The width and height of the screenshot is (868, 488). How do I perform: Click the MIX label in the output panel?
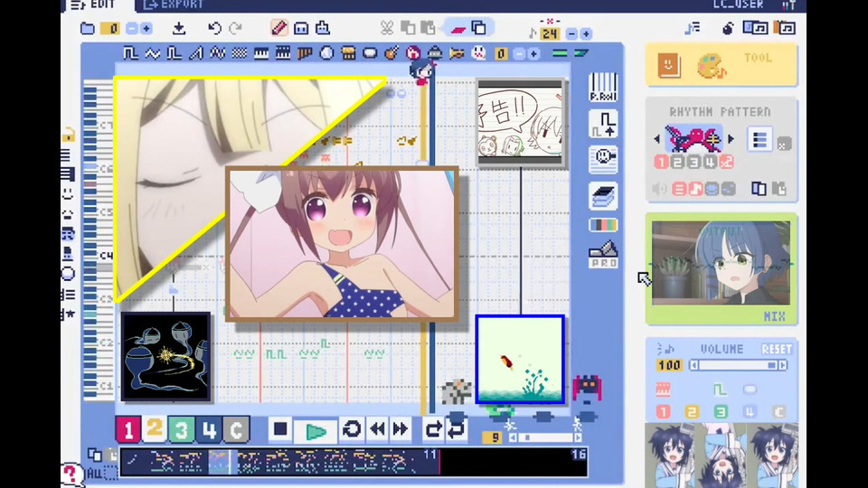[775, 316]
